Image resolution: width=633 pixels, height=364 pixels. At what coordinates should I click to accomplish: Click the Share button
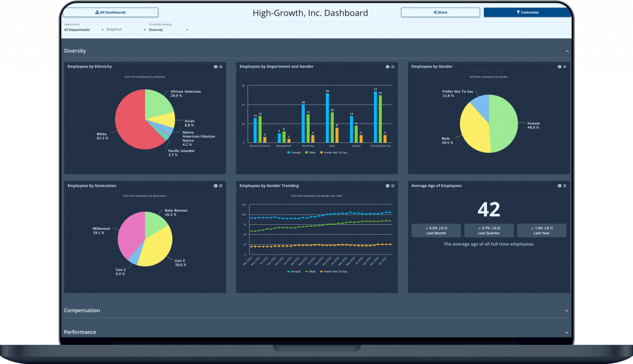tap(440, 12)
